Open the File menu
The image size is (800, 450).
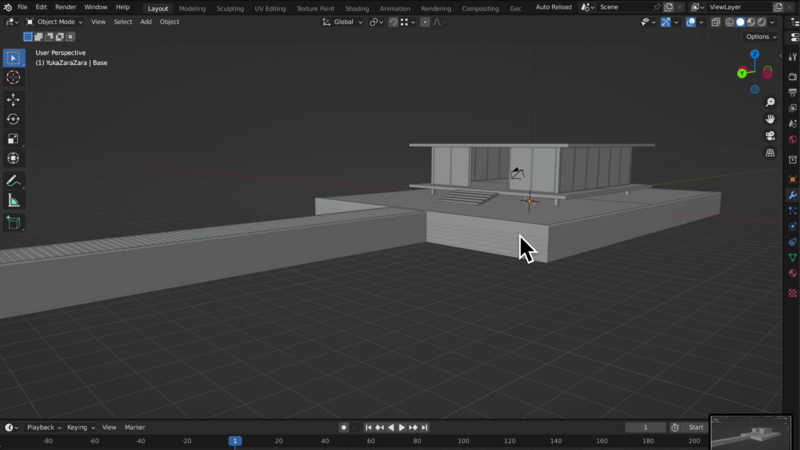point(22,7)
